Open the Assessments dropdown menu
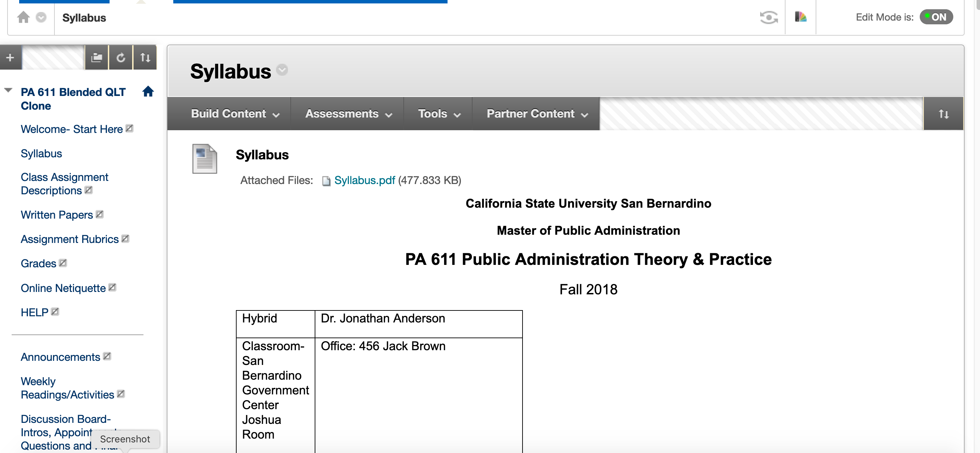Viewport: 980px width, 453px height. pyautogui.click(x=348, y=114)
